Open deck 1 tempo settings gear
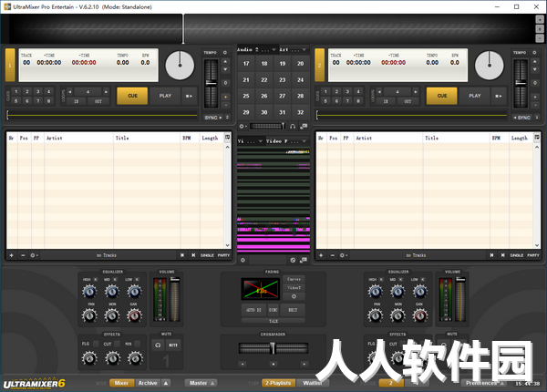The image size is (547, 392). 225,52
